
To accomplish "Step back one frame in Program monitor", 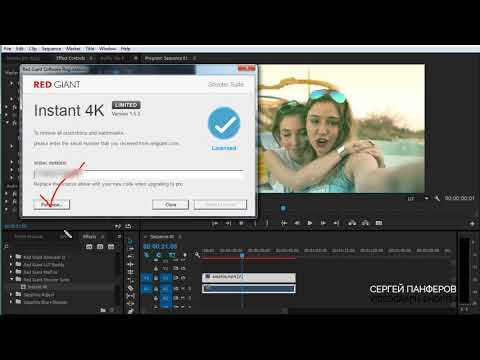I will click(296, 223).
